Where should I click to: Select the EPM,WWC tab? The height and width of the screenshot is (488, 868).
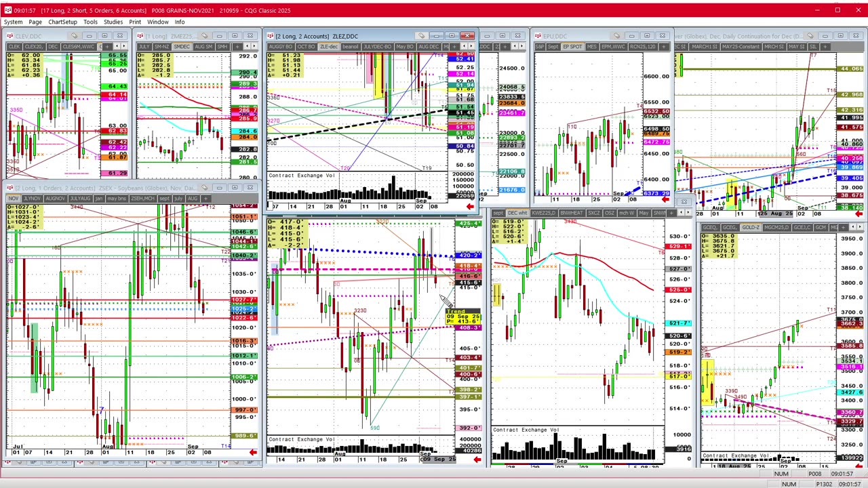(614, 46)
